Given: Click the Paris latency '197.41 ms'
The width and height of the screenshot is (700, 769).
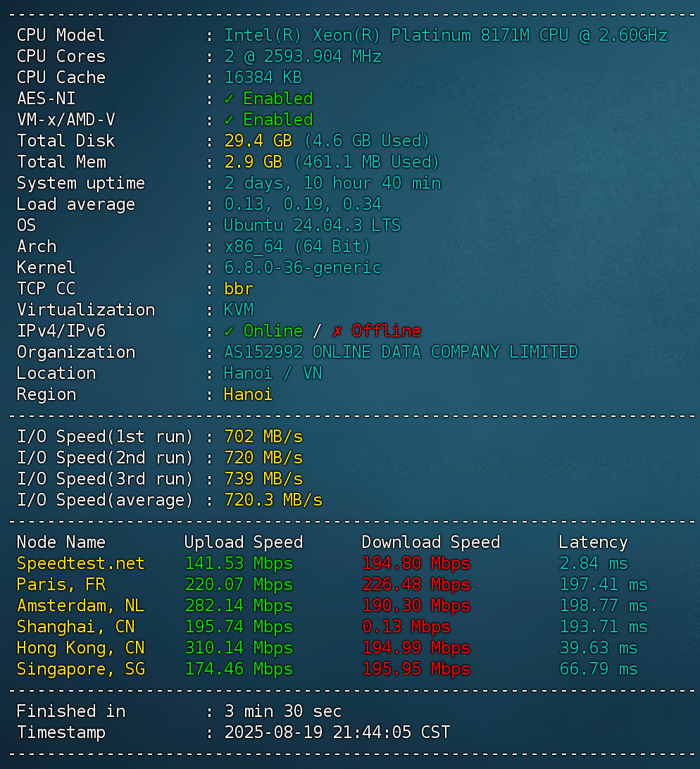Looking at the screenshot, I should [604, 584].
